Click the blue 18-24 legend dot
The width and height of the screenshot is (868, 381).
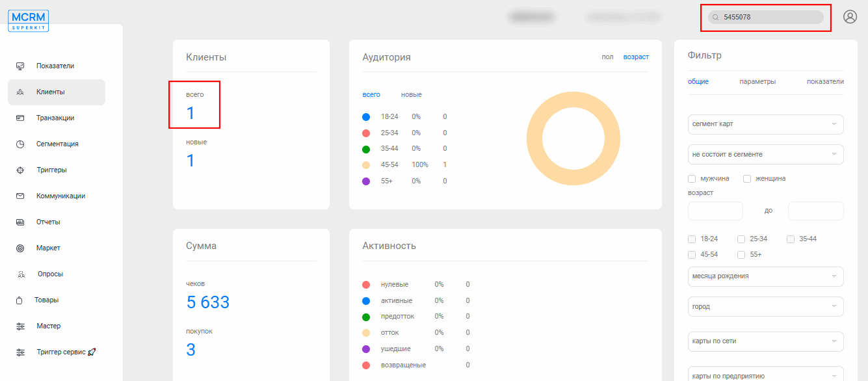(366, 117)
